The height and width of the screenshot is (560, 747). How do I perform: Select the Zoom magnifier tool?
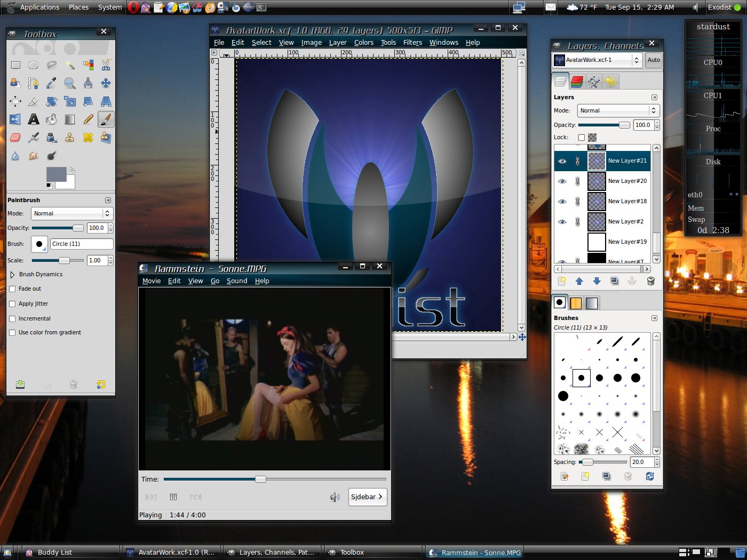(x=70, y=83)
